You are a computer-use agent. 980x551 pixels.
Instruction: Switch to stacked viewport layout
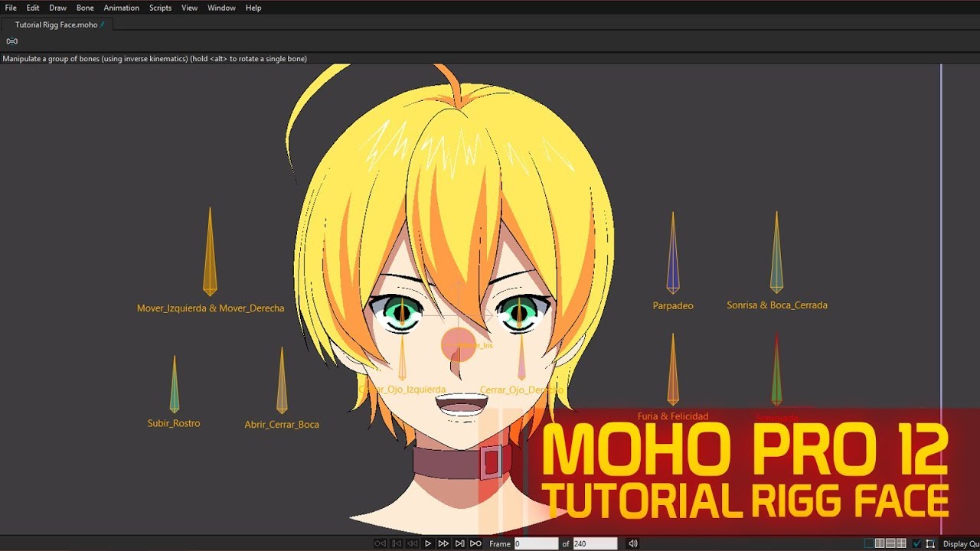point(891,544)
